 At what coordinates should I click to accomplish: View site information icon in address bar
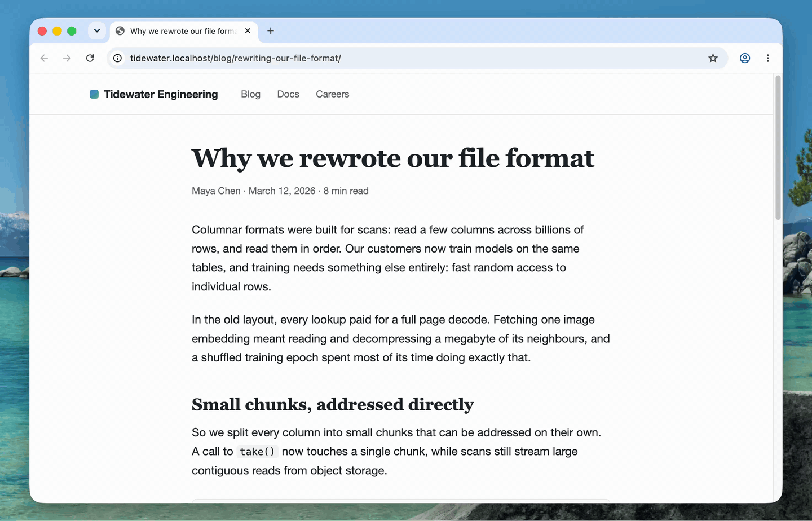[x=117, y=58]
